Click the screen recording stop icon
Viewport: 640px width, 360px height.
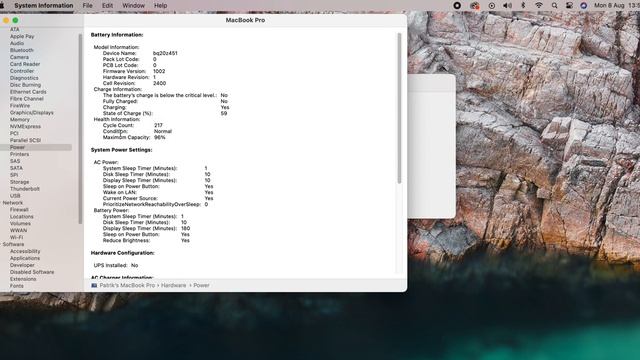coord(457,6)
